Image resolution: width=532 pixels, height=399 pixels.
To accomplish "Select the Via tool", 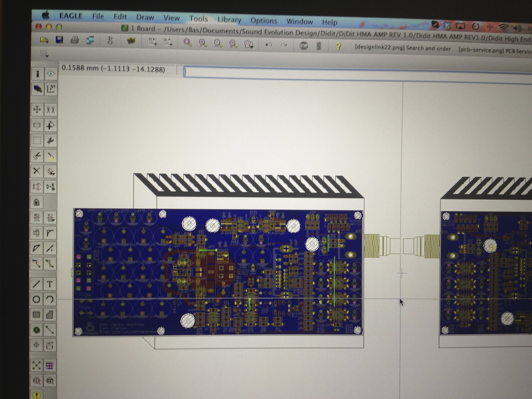I will [37, 330].
